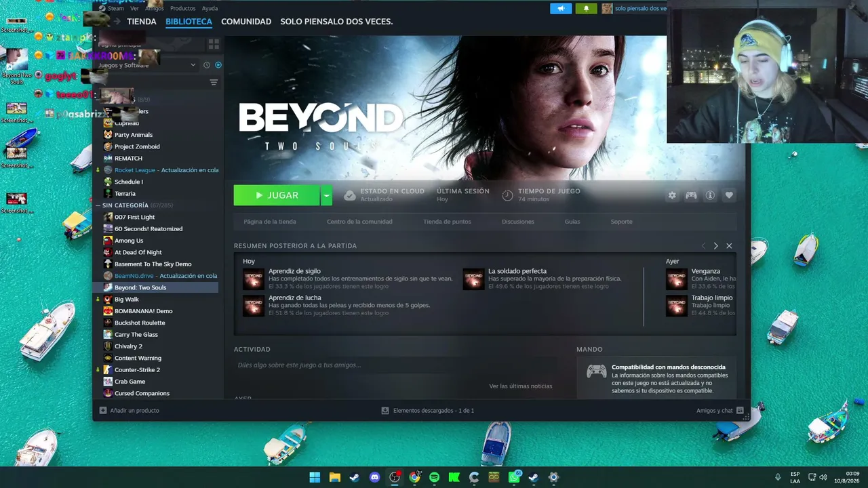The height and width of the screenshot is (488, 868).
Task: Open Página de la tienda link
Action: coord(270,222)
